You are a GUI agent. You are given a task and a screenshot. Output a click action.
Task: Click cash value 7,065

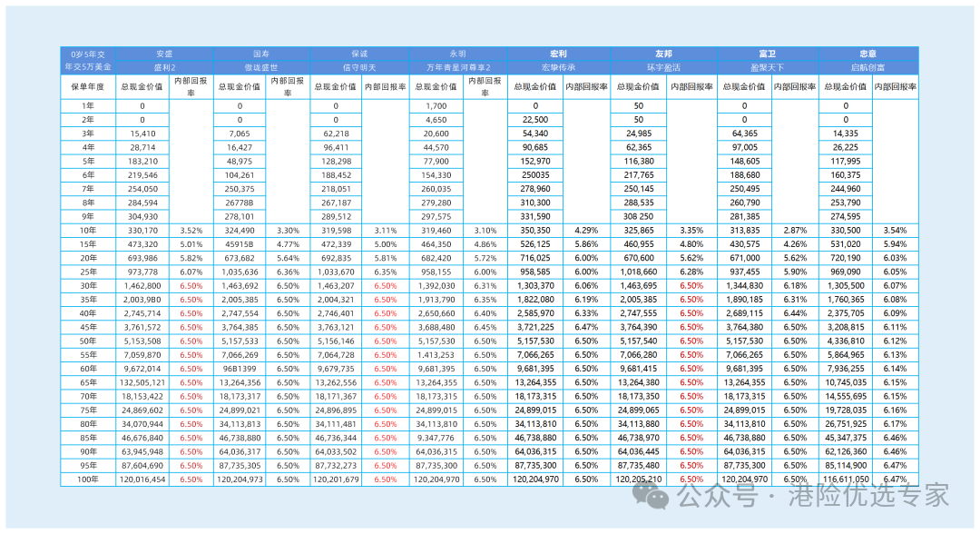click(x=240, y=133)
